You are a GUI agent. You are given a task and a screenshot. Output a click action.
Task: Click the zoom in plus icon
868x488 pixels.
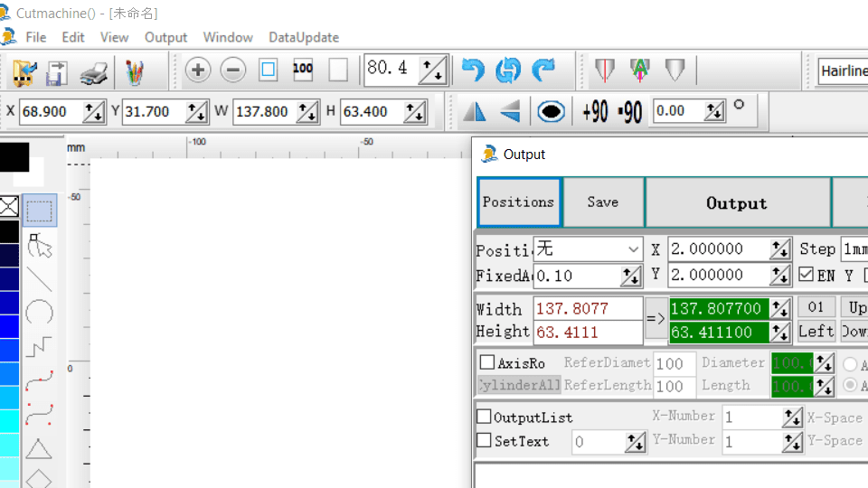click(198, 70)
